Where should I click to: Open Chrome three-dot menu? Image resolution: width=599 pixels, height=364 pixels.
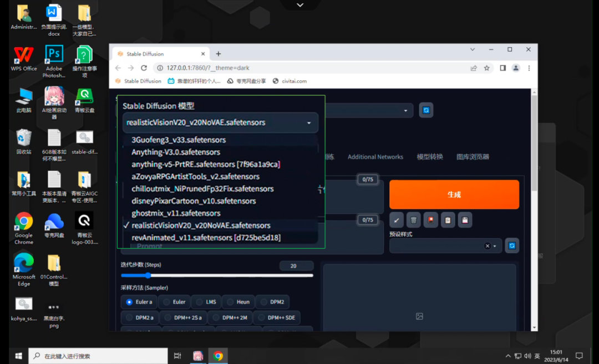(x=529, y=68)
